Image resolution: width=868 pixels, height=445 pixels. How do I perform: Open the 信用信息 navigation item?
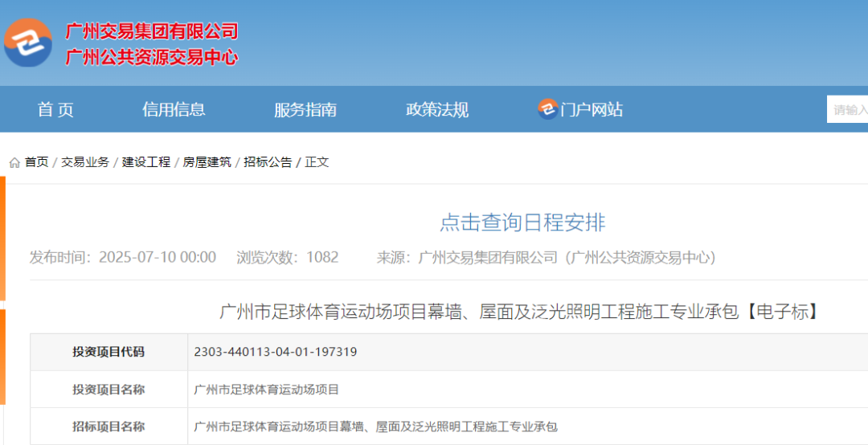174,109
